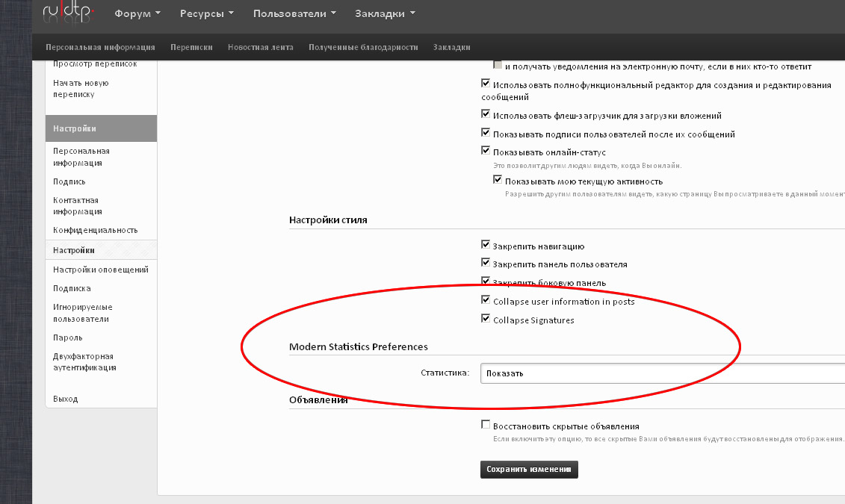Go to Персональная информация tab in subnavigation

(x=100, y=47)
